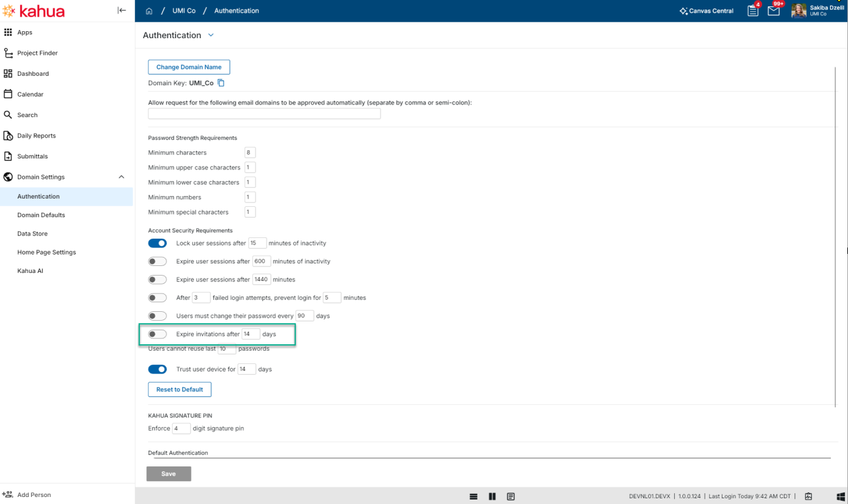Enable password change every 90 days toggle
The width and height of the screenshot is (848, 504).
(157, 316)
